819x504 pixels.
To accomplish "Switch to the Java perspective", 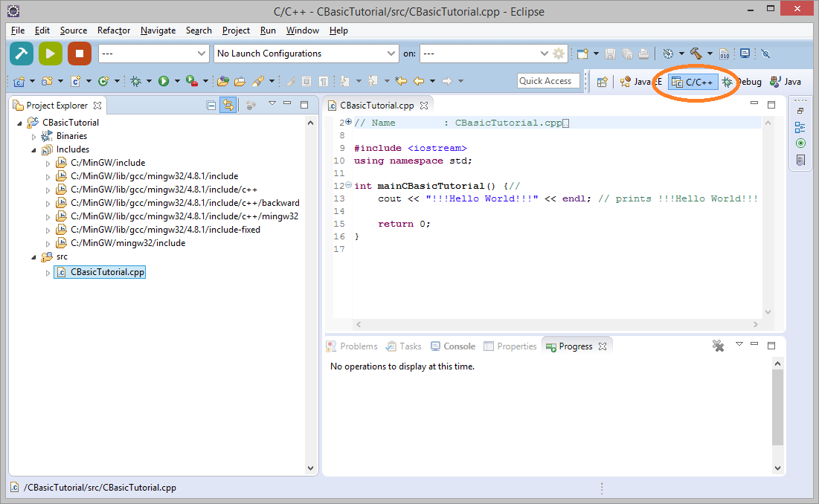I will pyautogui.click(x=786, y=81).
